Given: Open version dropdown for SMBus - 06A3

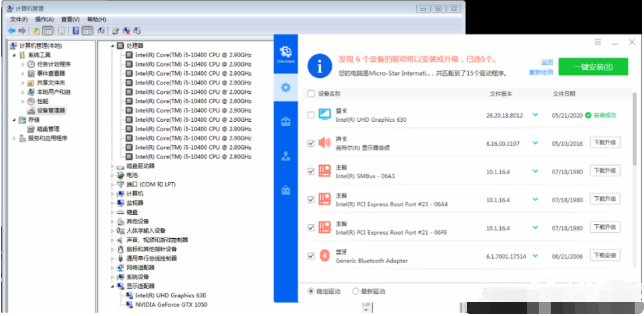Looking at the screenshot, I should point(535,171).
